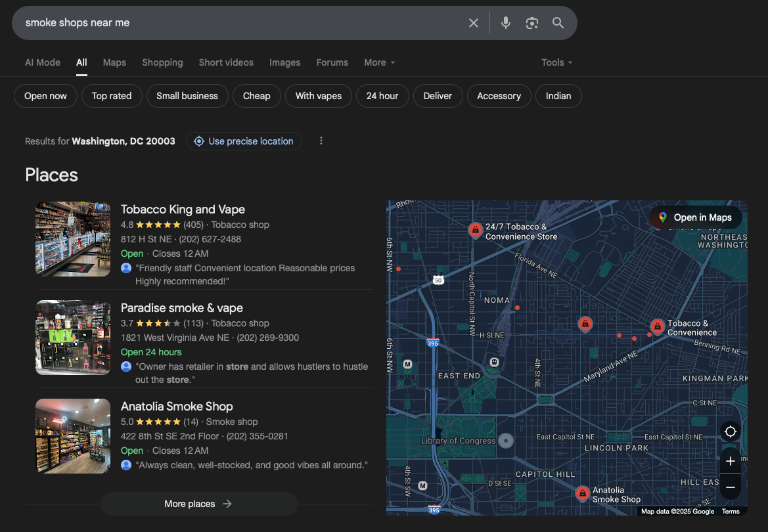The image size is (768, 532).
Task: Expand the More search tabs dropdown
Action: coord(380,62)
